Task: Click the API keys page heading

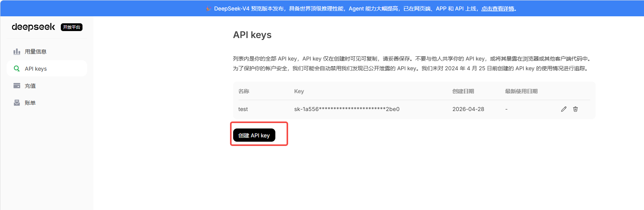Action: pos(252,35)
